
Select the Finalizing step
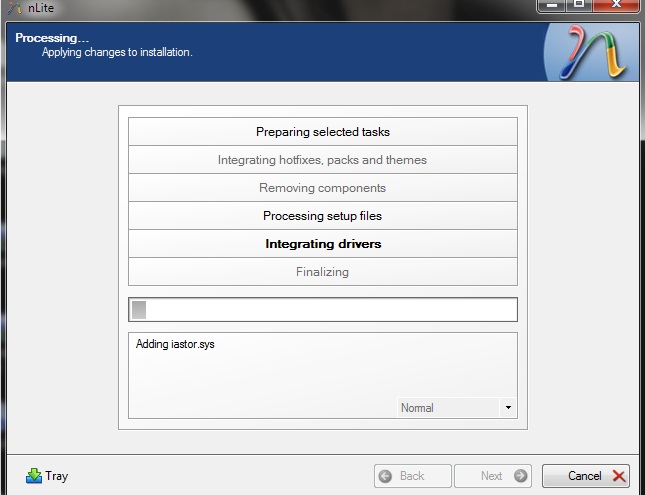click(x=322, y=272)
